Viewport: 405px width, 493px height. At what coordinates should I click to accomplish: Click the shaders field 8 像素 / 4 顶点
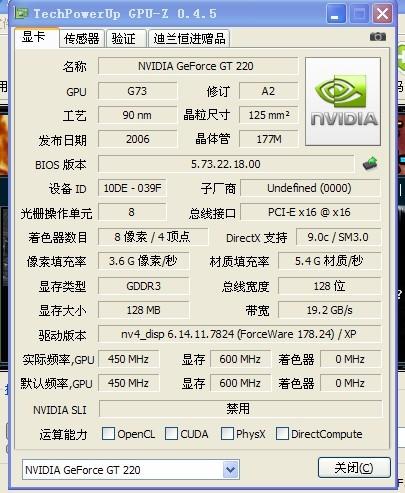click(153, 237)
